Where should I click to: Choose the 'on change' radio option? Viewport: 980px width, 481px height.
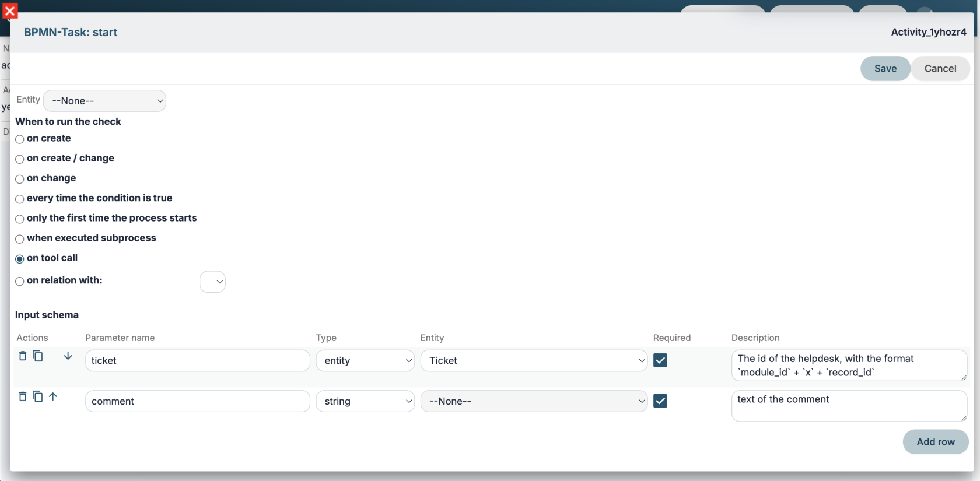(20, 179)
